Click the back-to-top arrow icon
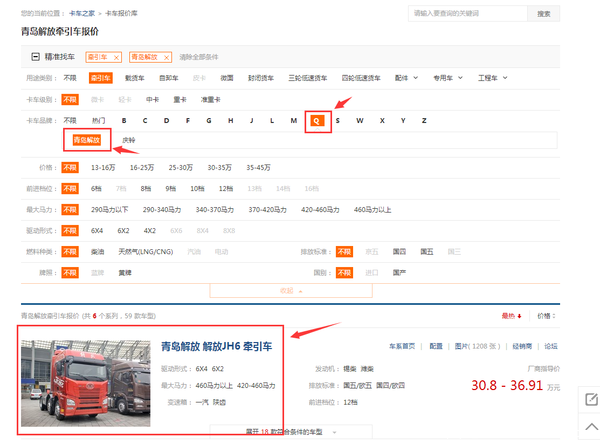This screenshot has width=600, height=444. click(591, 426)
